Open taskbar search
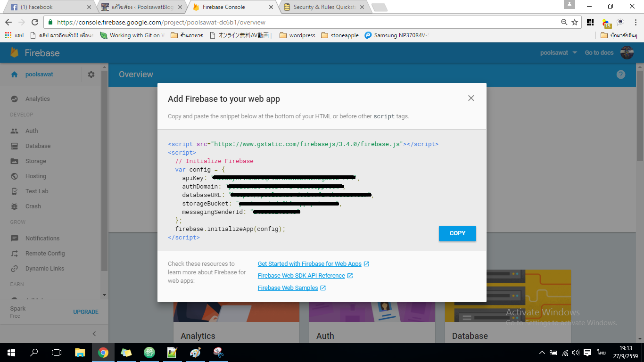644x362 pixels. (34, 353)
